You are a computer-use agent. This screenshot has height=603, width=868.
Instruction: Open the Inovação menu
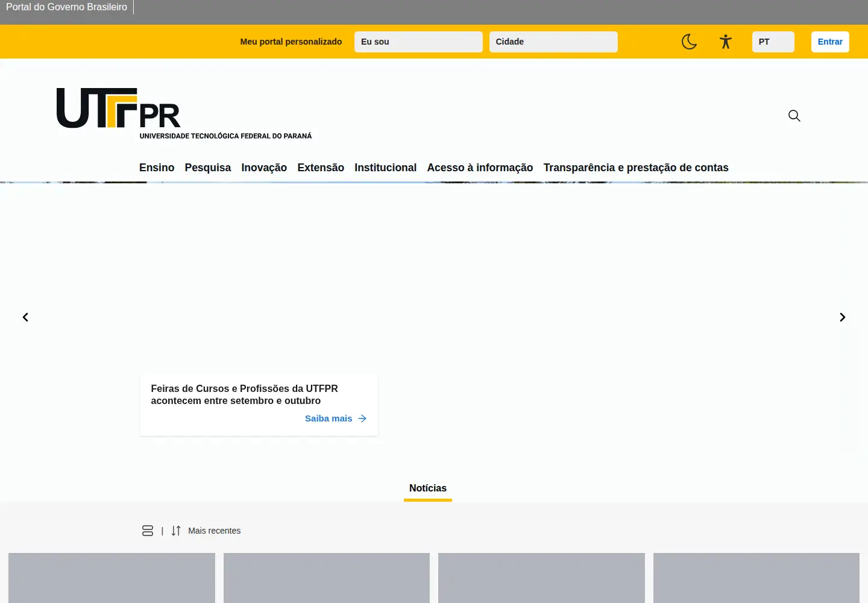[x=264, y=168]
